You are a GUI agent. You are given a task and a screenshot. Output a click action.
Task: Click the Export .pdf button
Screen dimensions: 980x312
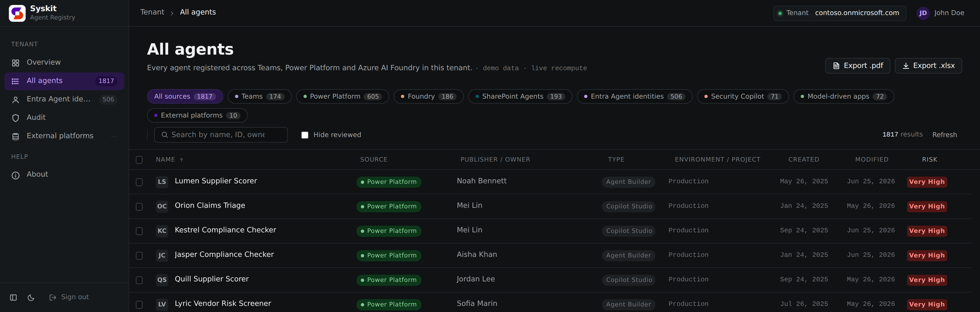tap(857, 66)
